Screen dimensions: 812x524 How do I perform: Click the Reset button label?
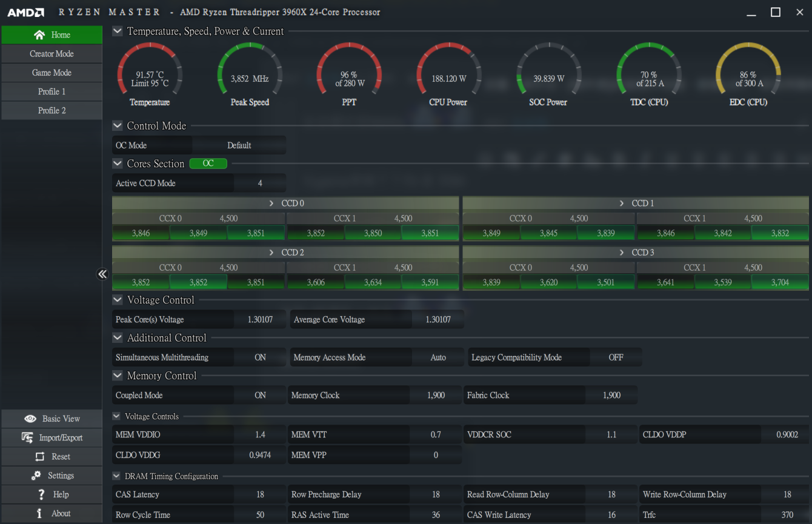pyautogui.click(x=61, y=457)
